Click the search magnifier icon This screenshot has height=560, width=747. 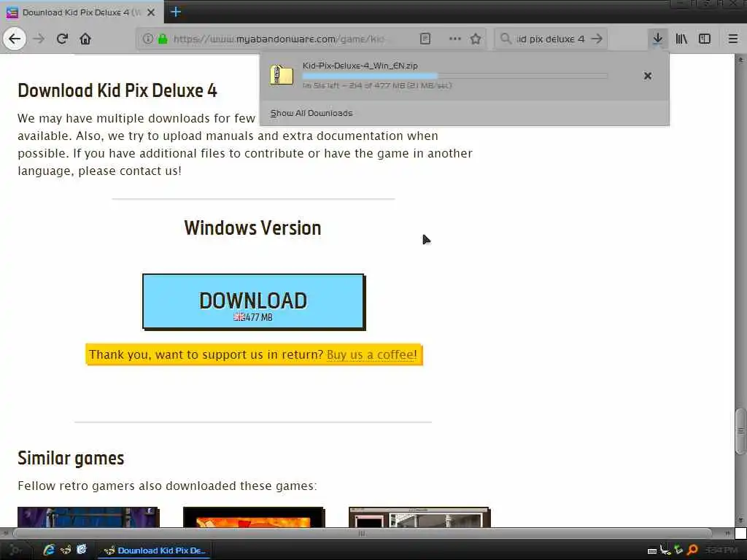click(506, 39)
